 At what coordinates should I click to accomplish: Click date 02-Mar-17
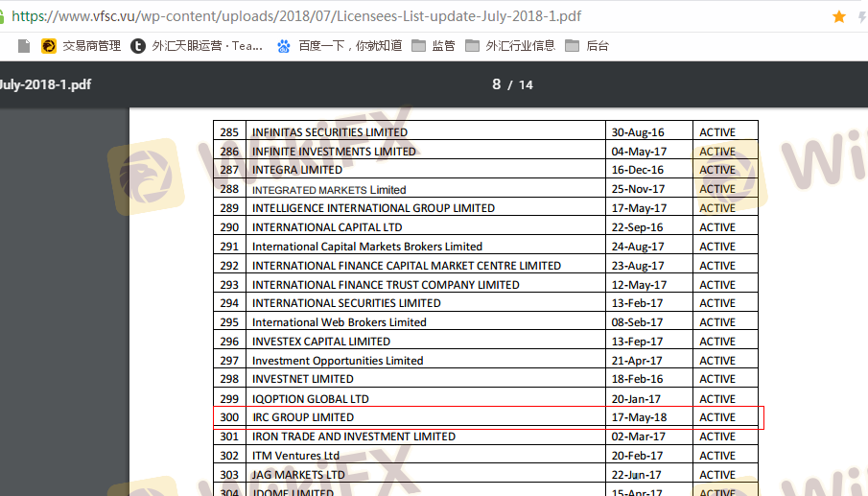point(638,437)
